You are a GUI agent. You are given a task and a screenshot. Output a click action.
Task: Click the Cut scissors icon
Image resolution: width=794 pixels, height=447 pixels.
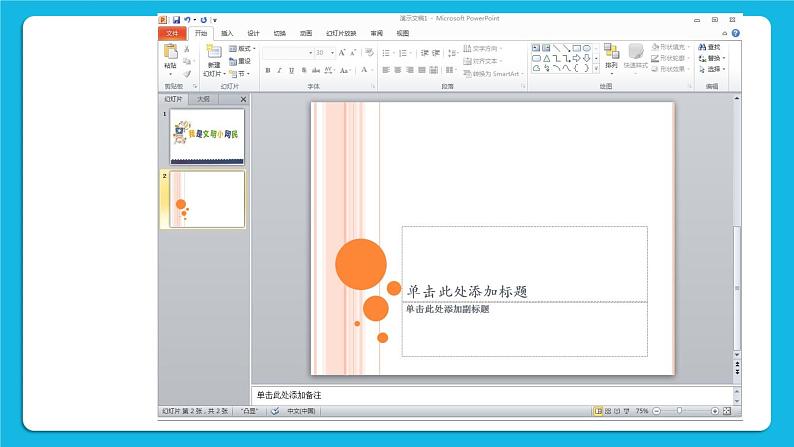coord(187,49)
